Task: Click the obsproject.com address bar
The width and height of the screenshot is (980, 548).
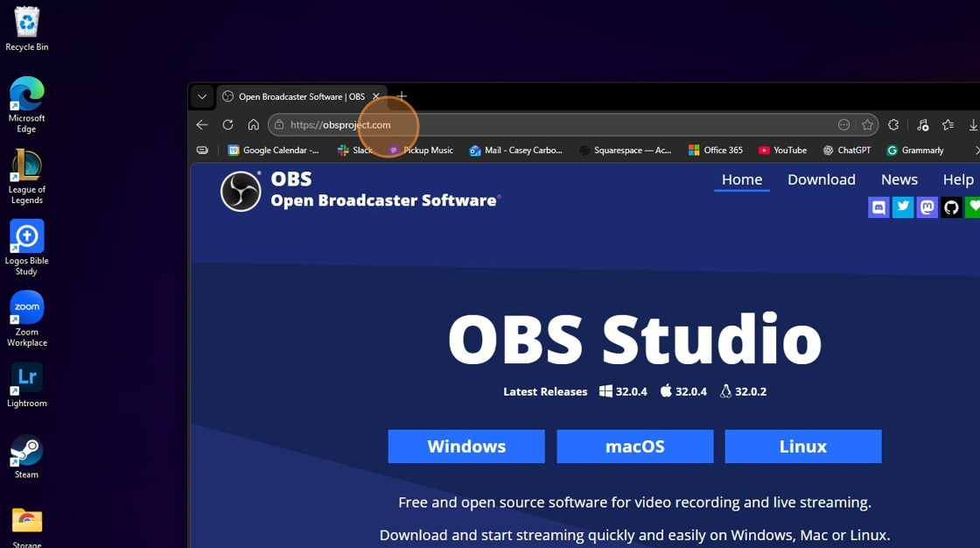Action: [573, 124]
